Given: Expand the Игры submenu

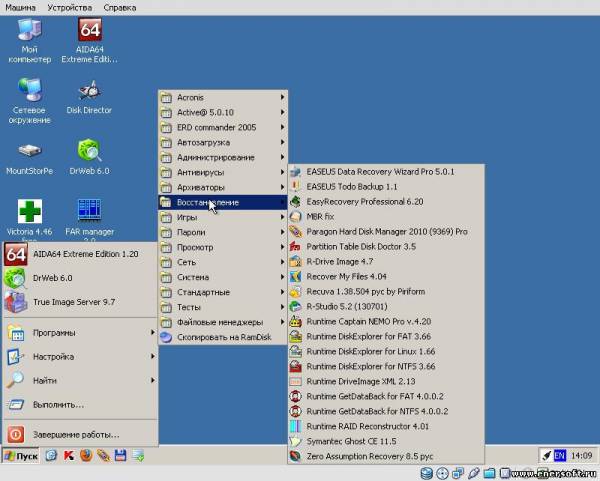Looking at the screenshot, I should pyautogui.click(x=223, y=217).
